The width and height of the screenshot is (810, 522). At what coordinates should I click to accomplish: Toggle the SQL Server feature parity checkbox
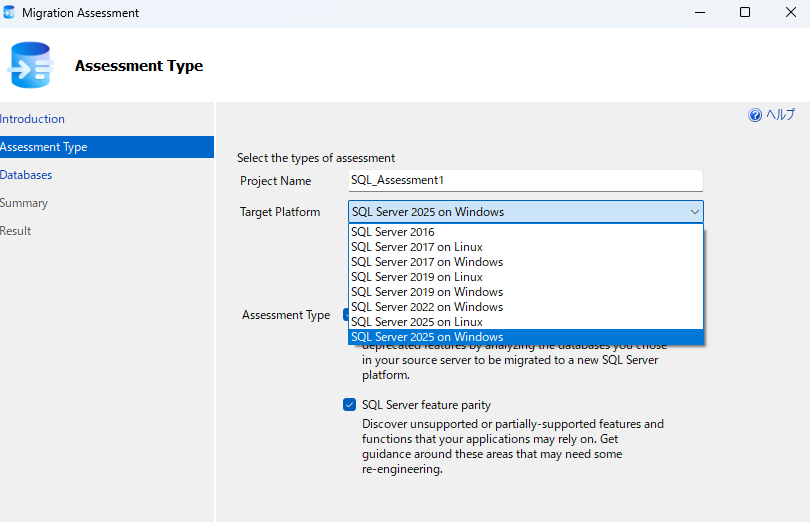pyautogui.click(x=349, y=405)
